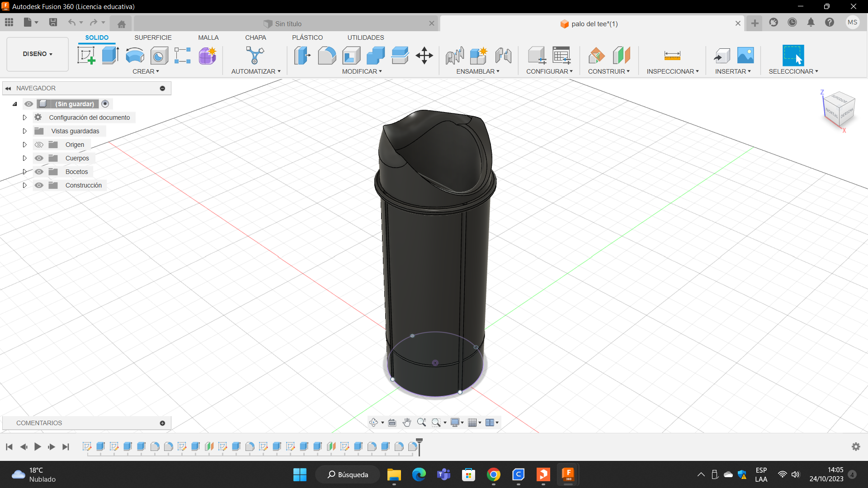Click the Extrude tool icon
This screenshot has width=868, height=488.
coord(110,56)
